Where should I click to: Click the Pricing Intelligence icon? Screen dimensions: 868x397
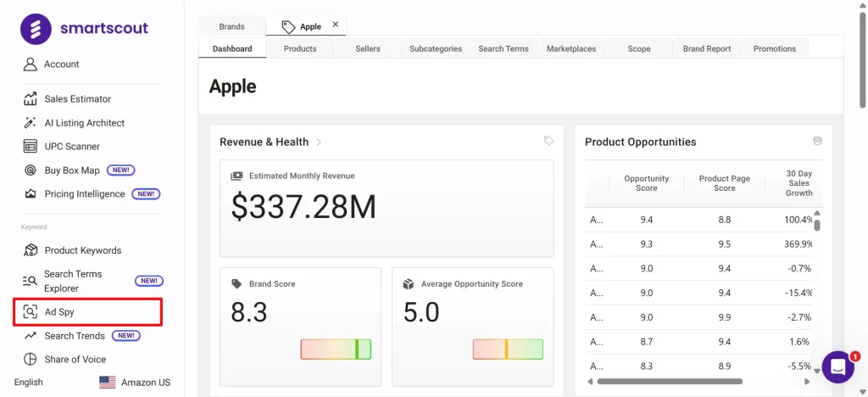pos(30,194)
